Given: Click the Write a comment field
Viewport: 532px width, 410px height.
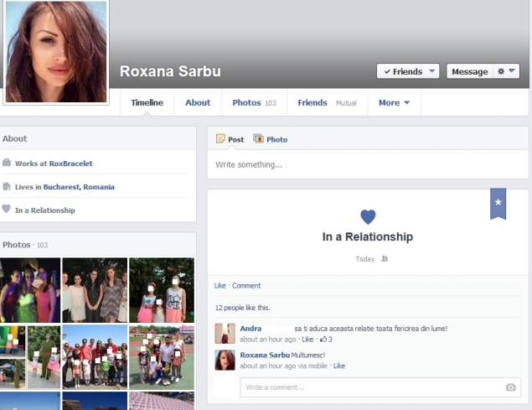Looking at the screenshot, I should 369,387.
